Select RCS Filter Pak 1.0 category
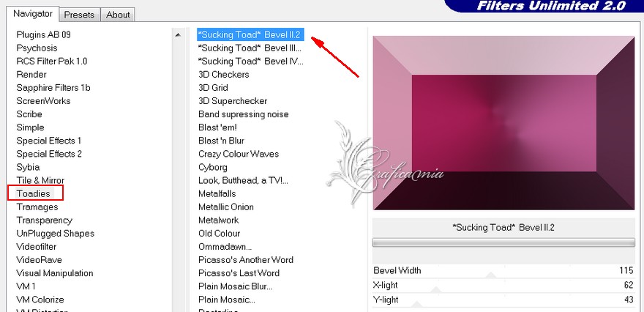 tap(52, 62)
